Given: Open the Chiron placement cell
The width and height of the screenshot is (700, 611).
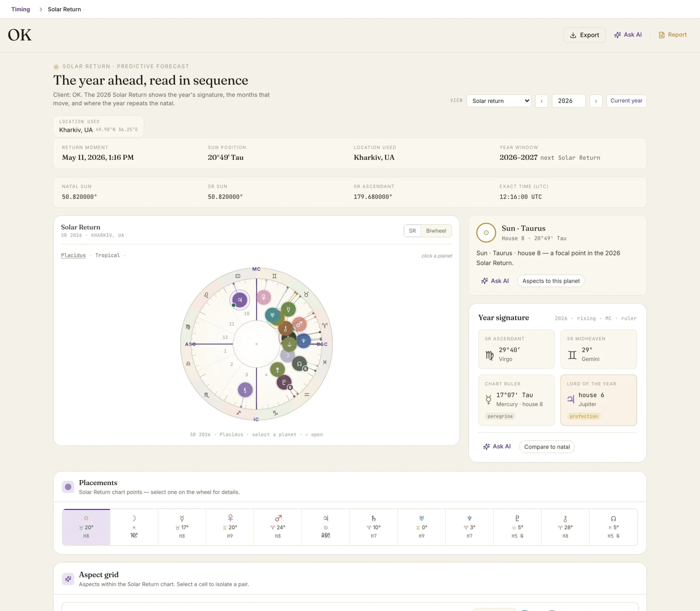Looking at the screenshot, I should (565, 527).
